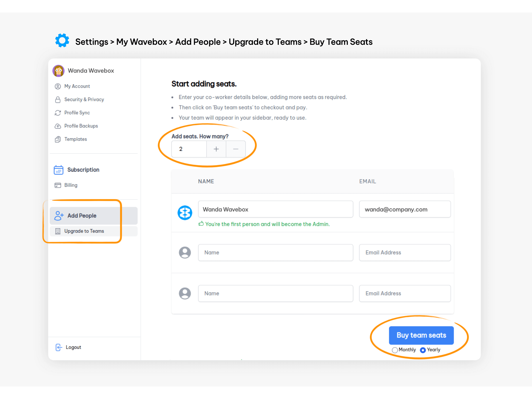Click the Add People user-plus icon

pos(59,216)
